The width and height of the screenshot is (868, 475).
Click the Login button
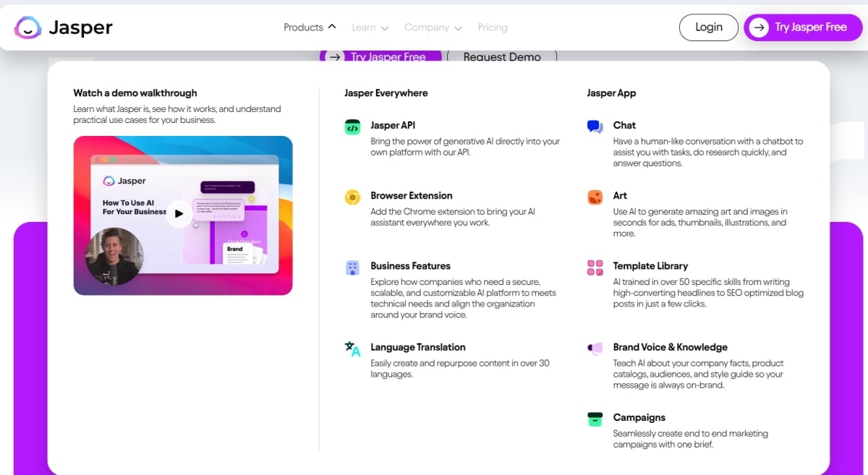coord(709,27)
